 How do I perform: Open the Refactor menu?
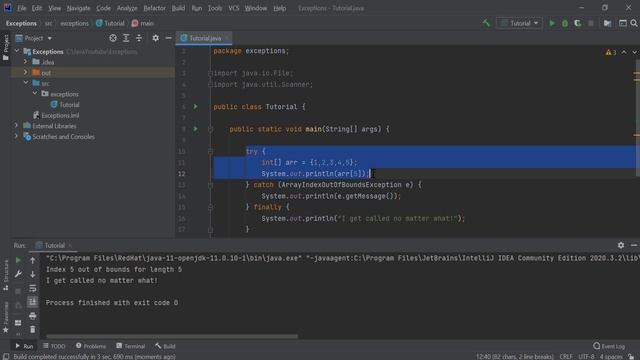154,8
